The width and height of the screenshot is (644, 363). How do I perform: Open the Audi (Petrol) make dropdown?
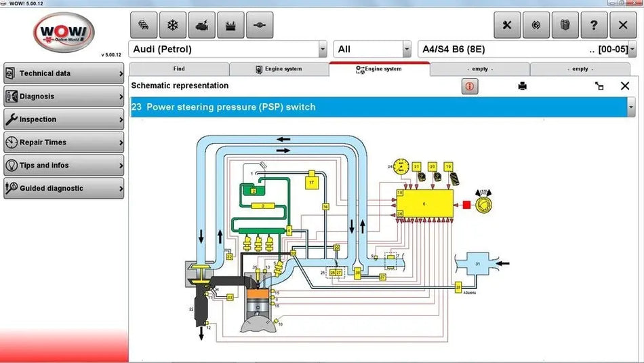[322, 49]
